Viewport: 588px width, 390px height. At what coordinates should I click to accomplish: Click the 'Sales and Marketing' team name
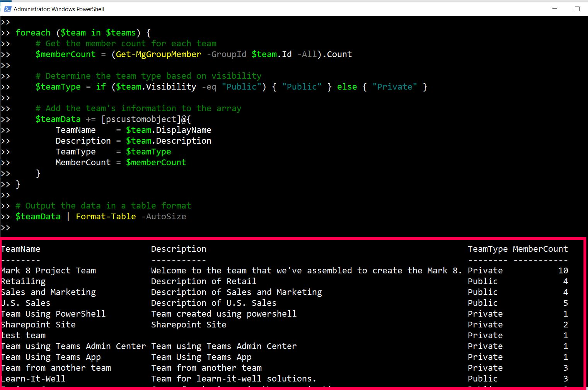49,292
